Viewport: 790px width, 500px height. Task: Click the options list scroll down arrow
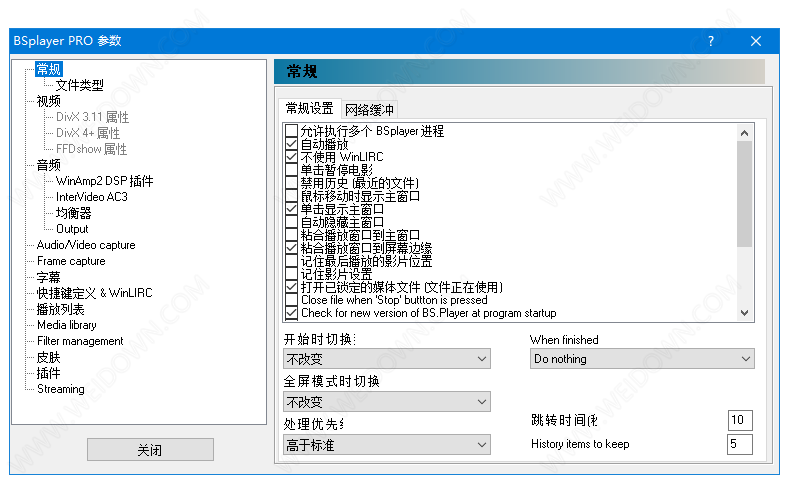coord(745,313)
